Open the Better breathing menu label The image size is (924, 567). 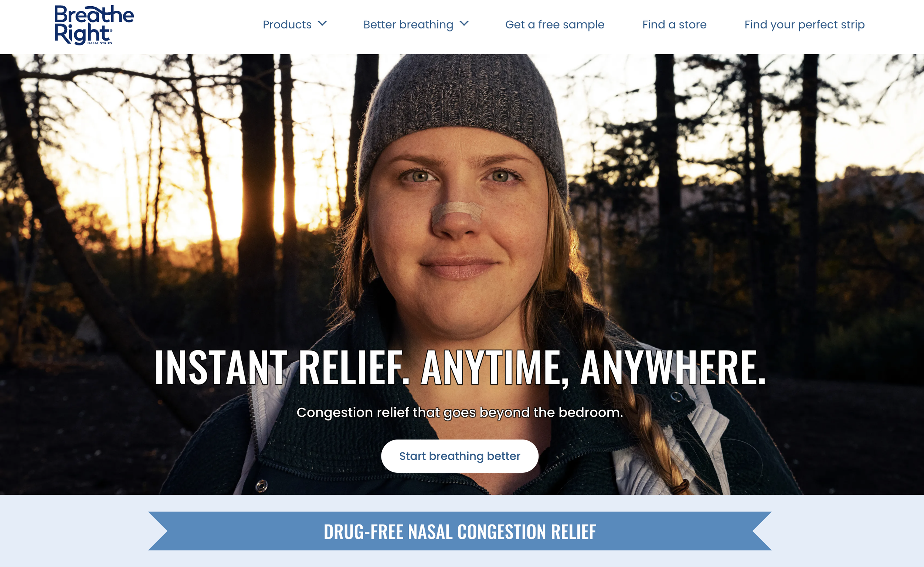click(408, 25)
